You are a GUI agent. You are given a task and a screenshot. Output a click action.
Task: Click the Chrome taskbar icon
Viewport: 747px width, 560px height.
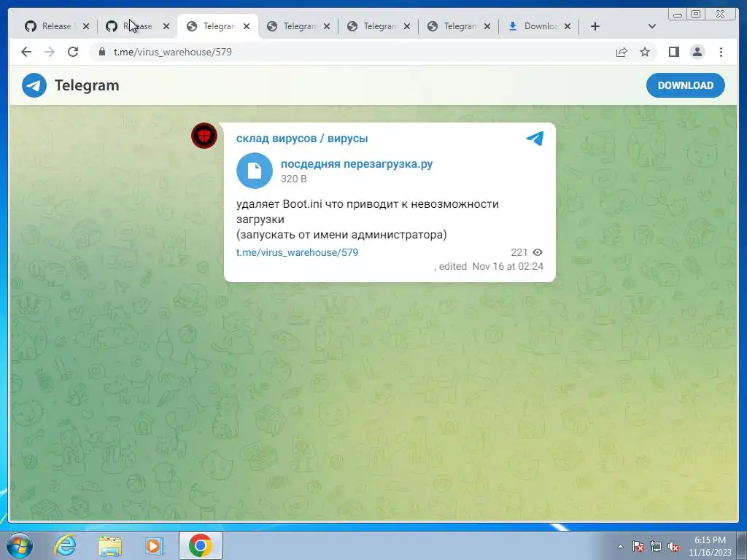[200, 545]
